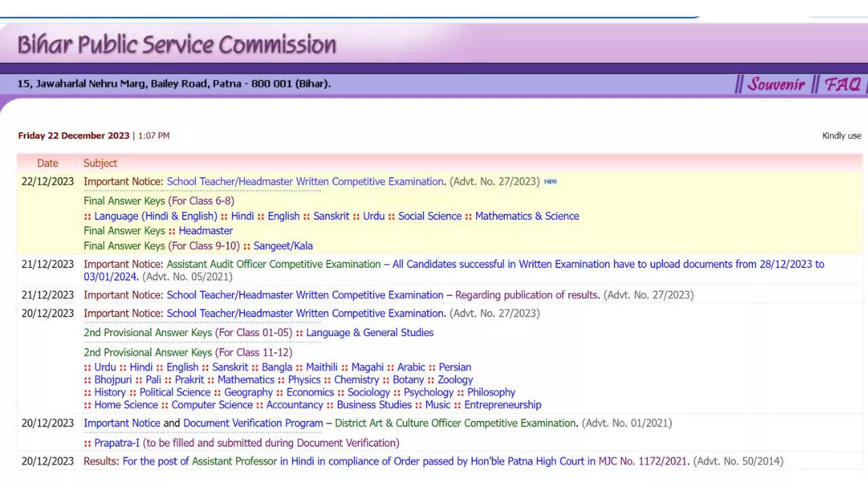
Task: Open the Headmaster final answer key
Action: [205, 231]
